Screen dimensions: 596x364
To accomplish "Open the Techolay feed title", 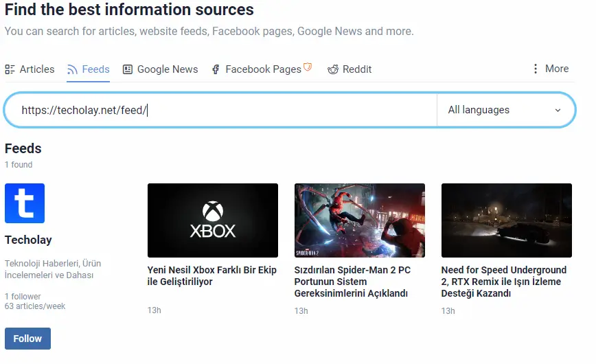I will [28, 240].
